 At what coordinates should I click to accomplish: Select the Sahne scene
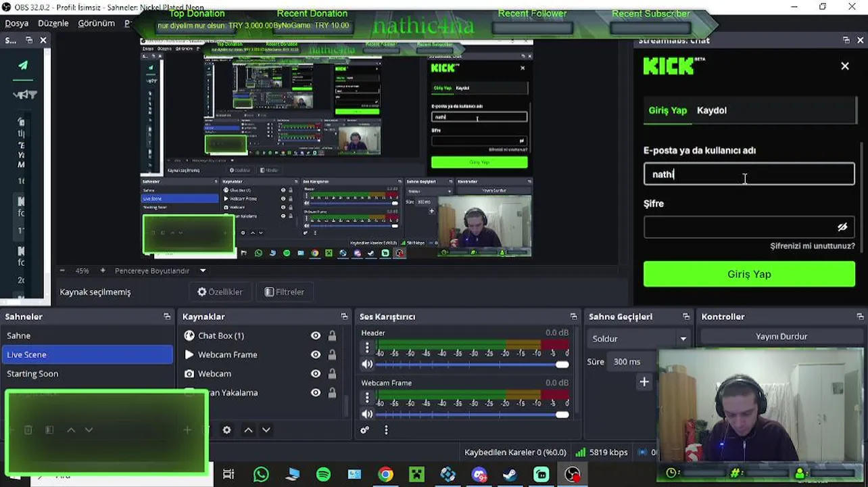tap(87, 335)
